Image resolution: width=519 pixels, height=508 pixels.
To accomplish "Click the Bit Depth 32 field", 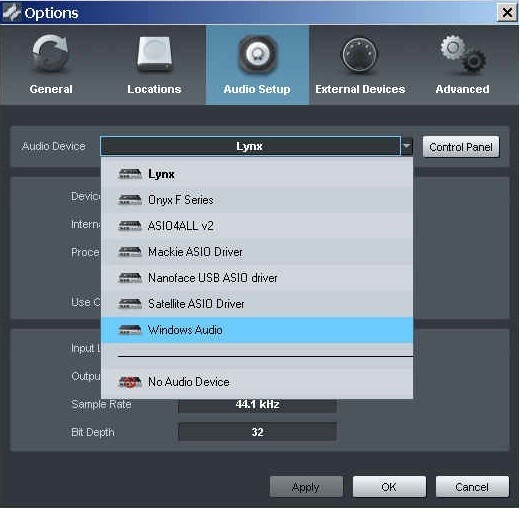I will pyautogui.click(x=257, y=432).
